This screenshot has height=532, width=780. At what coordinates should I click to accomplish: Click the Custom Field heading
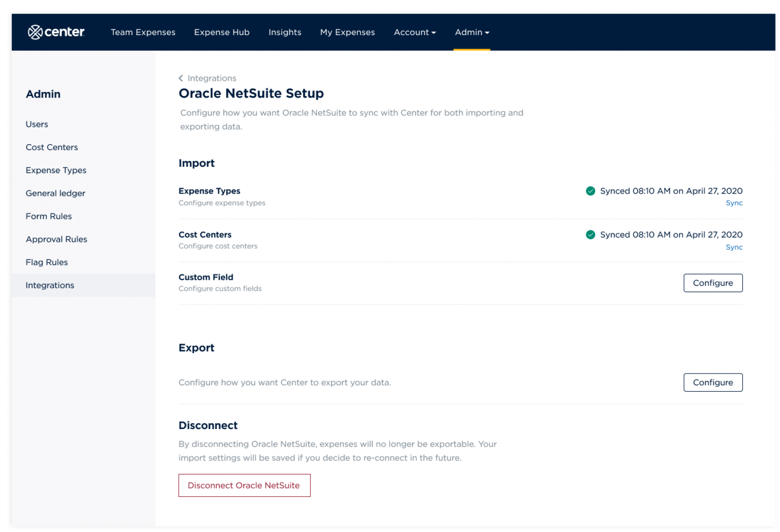(206, 277)
